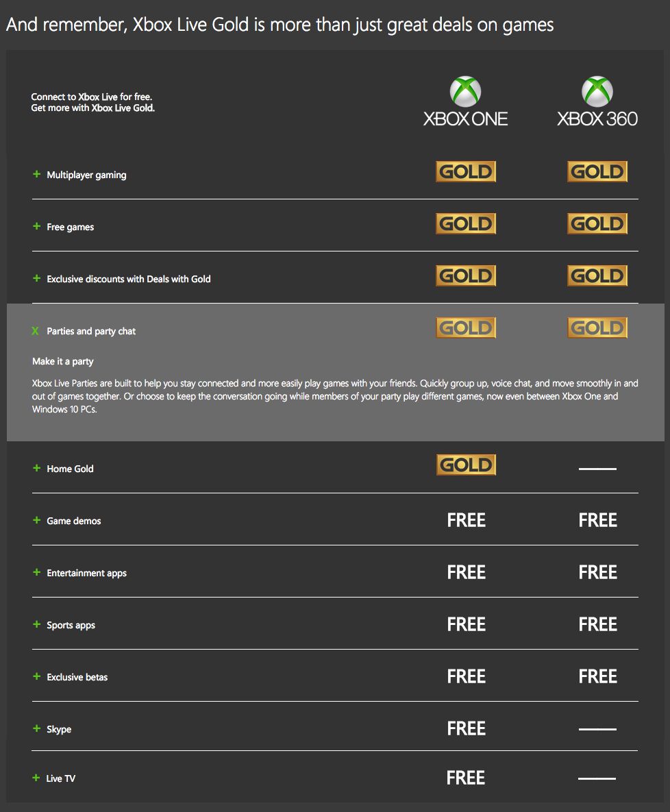Click Gold badge for Multiplayer gaming Xbox One

pyautogui.click(x=466, y=171)
